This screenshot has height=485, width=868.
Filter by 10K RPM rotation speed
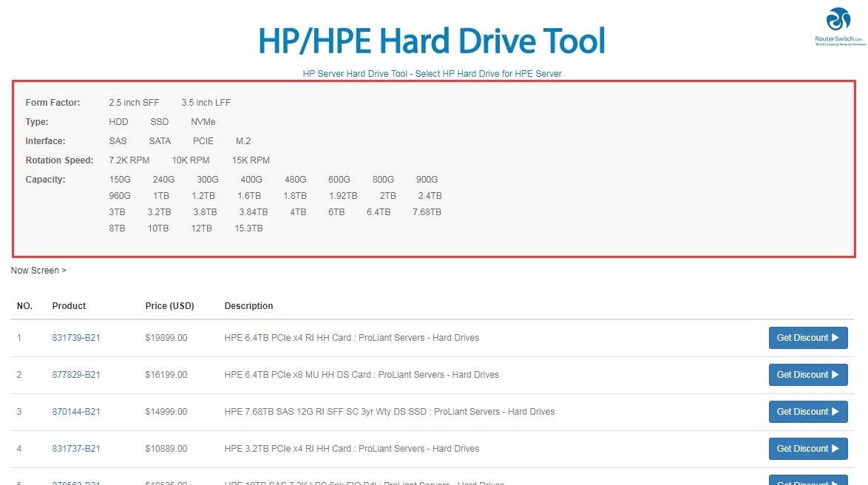[191, 160]
